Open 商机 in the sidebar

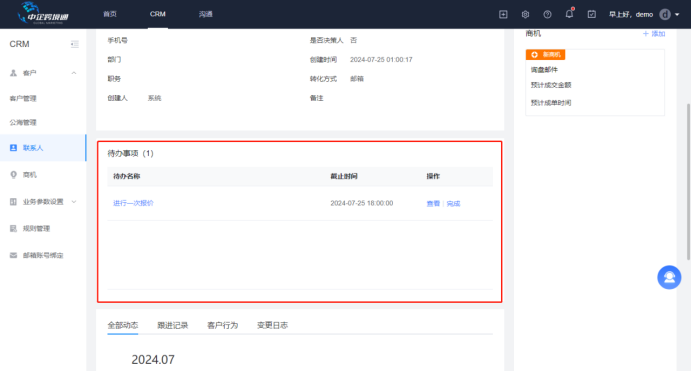pos(30,175)
